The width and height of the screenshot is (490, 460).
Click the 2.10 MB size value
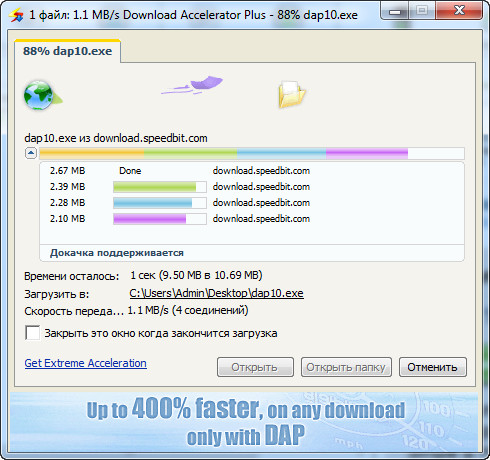coord(68,219)
